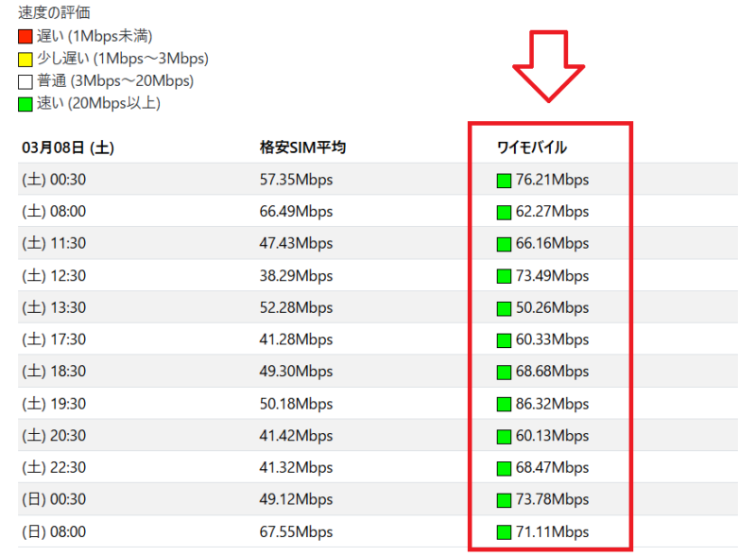Click the green square beside 68.47Mbps
The width and height of the screenshot is (756, 556).
tap(504, 468)
